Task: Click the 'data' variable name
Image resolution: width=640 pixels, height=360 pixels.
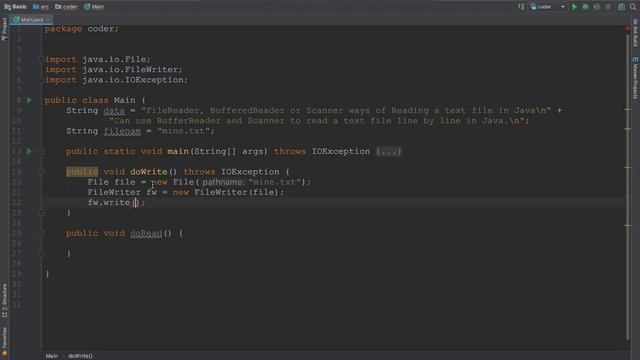Action: [114, 111]
